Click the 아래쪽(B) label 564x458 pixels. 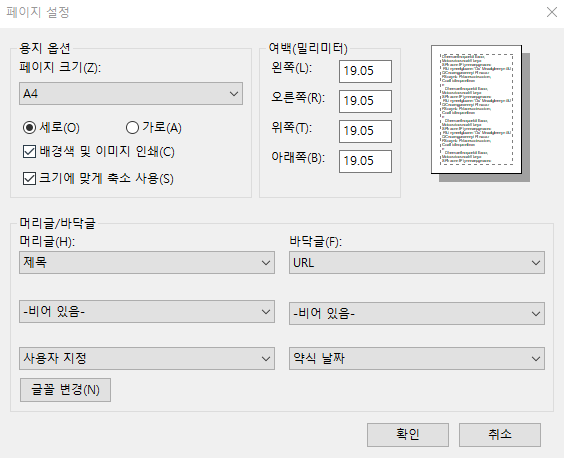pyautogui.click(x=298, y=157)
